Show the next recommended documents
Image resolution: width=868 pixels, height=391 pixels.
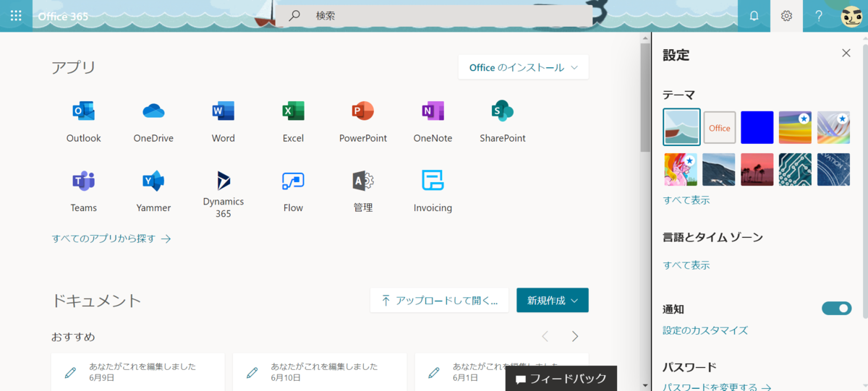pyautogui.click(x=575, y=336)
